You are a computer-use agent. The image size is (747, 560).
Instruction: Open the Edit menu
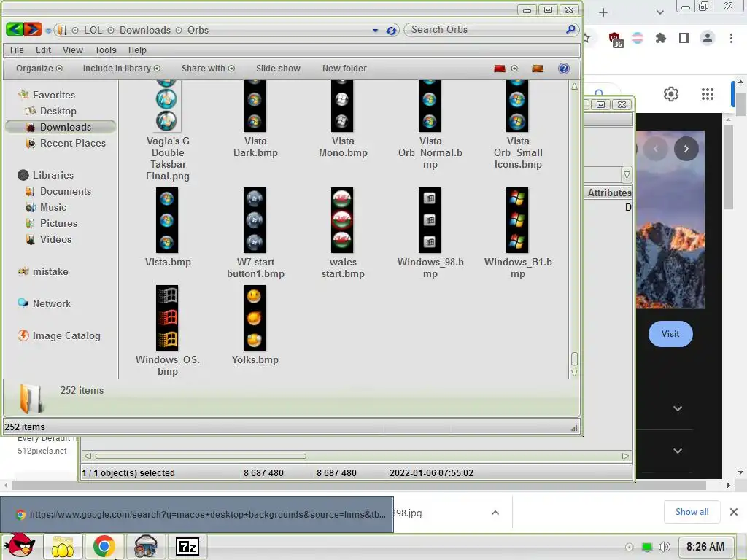tap(43, 50)
